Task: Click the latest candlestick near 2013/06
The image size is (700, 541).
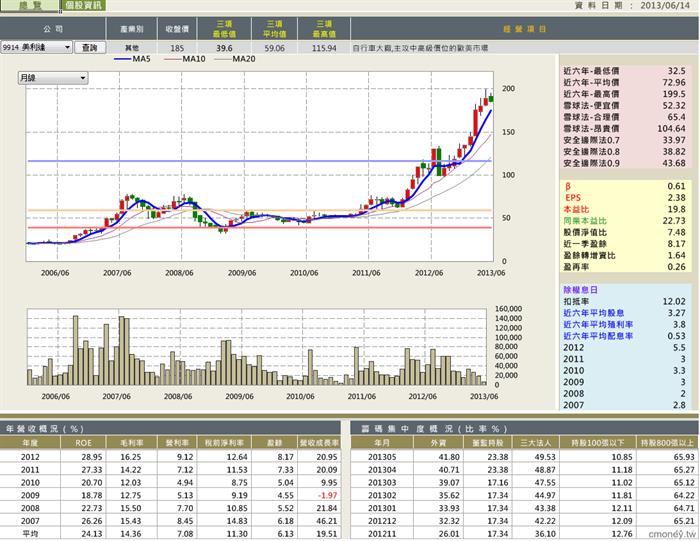Action: [491, 98]
